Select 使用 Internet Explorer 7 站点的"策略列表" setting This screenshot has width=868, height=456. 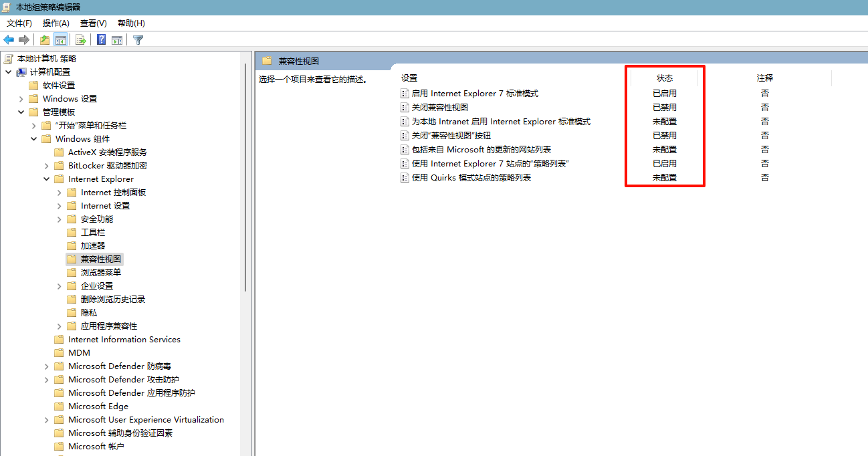[490, 164]
